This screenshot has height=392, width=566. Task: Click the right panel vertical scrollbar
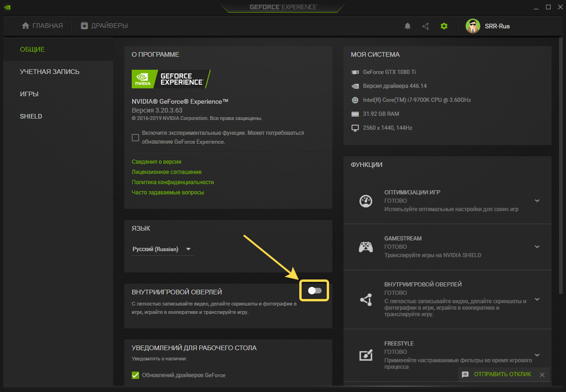[x=560, y=165]
